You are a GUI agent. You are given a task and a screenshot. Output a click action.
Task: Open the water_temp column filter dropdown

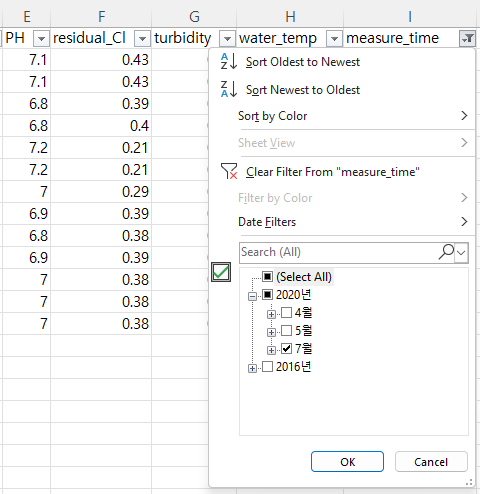334,39
